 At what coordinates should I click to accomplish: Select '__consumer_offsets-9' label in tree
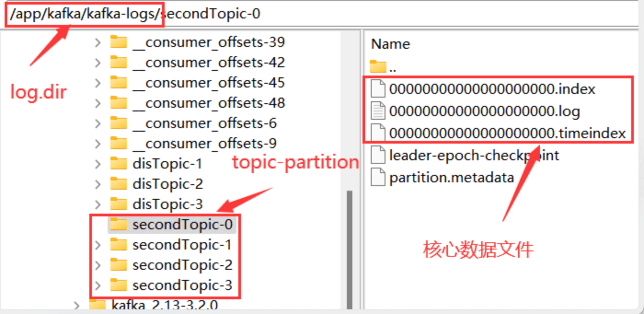click(x=205, y=144)
